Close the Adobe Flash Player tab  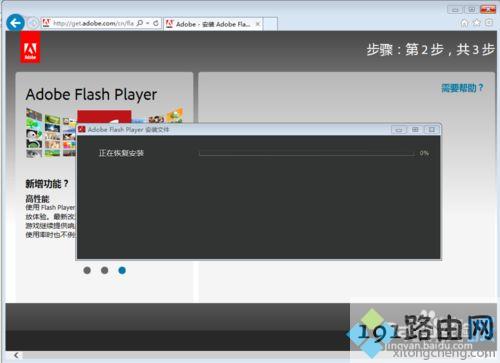tap(258, 24)
